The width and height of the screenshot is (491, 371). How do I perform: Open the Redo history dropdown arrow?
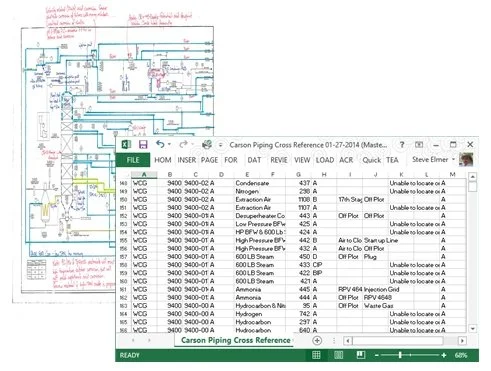click(x=192, y=145)
